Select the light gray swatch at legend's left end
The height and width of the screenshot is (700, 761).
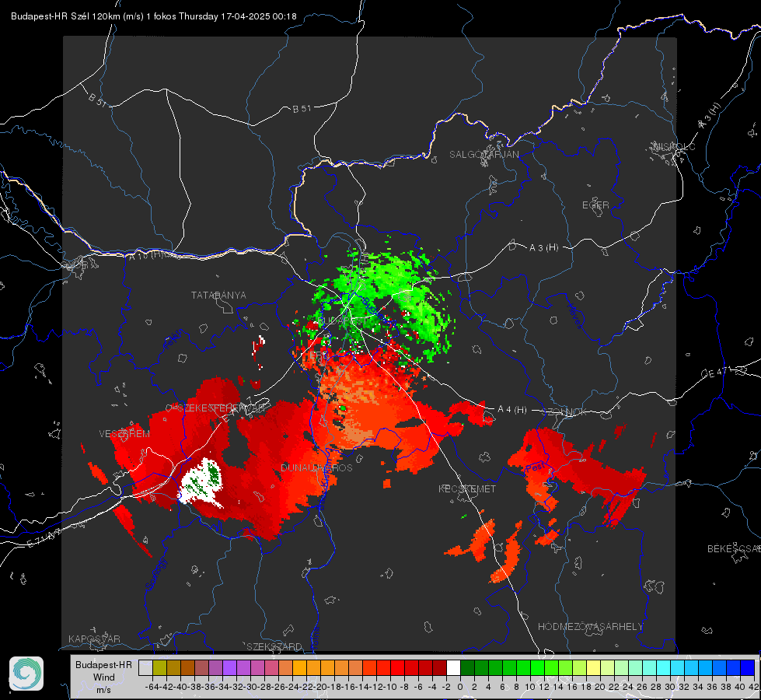click(145, 667)
